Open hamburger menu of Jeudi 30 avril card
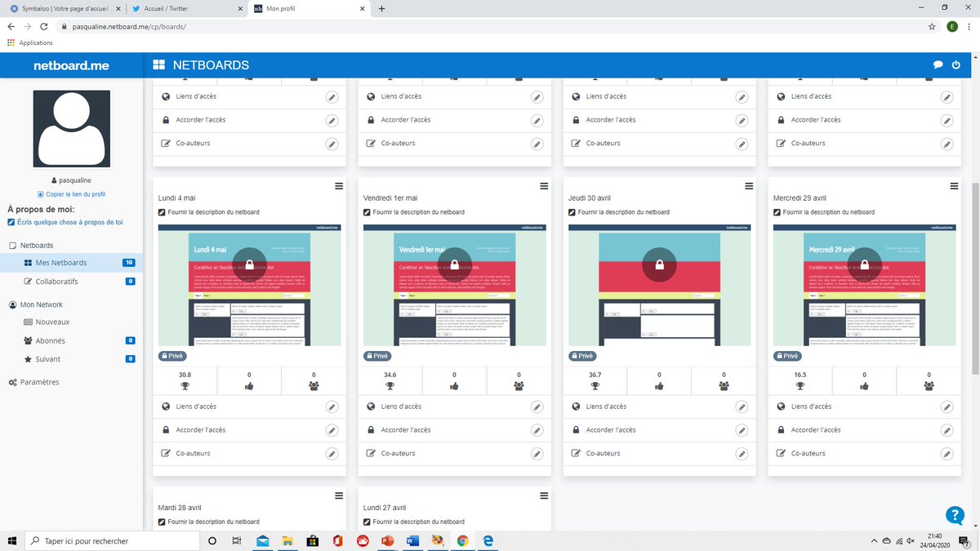This screenshot has height=551, width=980. 749,186
